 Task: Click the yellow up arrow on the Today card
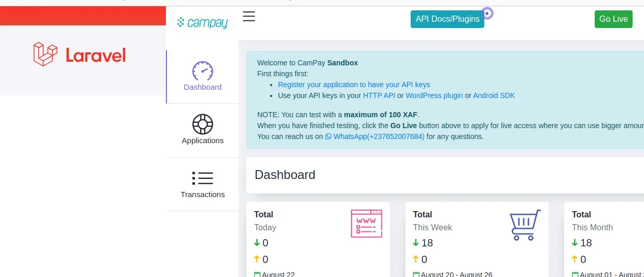pos(257,259)
